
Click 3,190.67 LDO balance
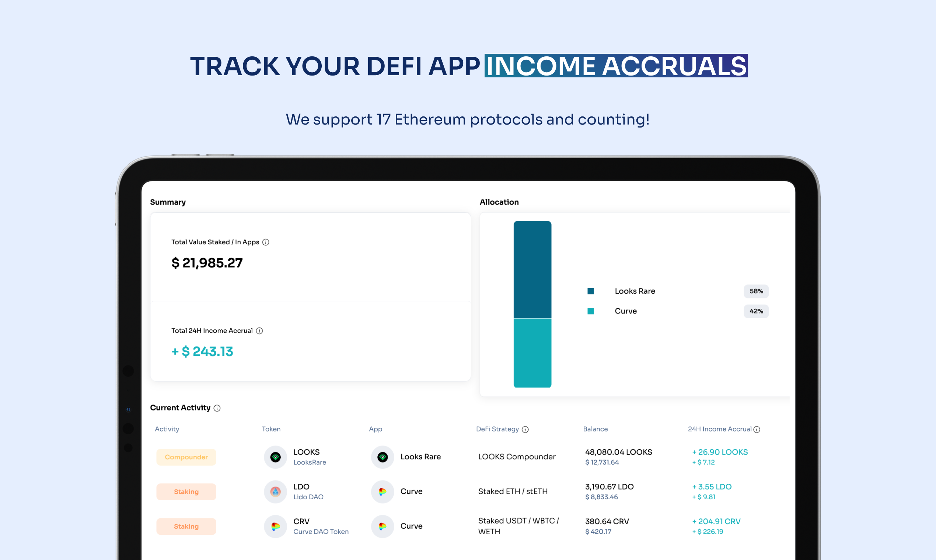coord(609,487)
